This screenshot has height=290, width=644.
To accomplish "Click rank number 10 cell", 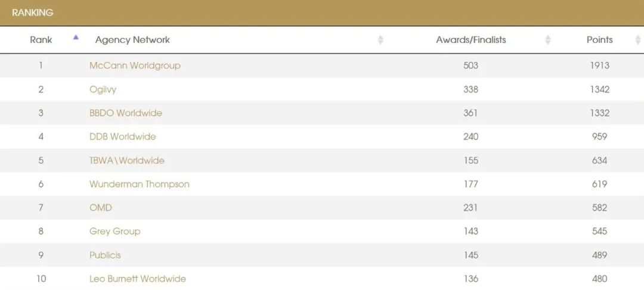I will [41, 279].
